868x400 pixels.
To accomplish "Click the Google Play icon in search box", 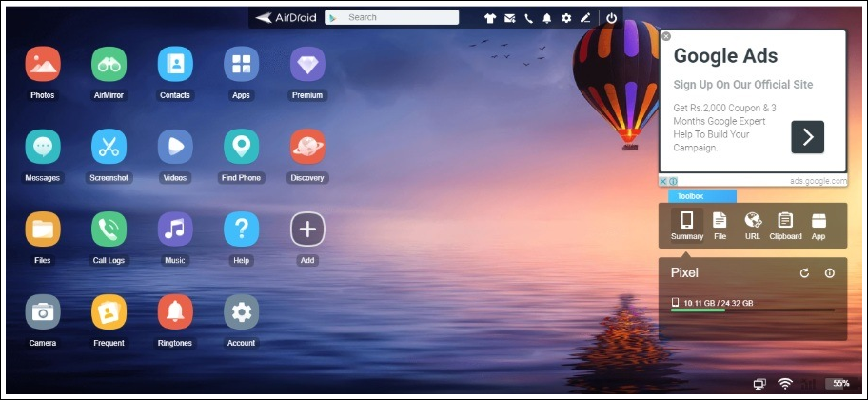I will (x=333, y=18).
